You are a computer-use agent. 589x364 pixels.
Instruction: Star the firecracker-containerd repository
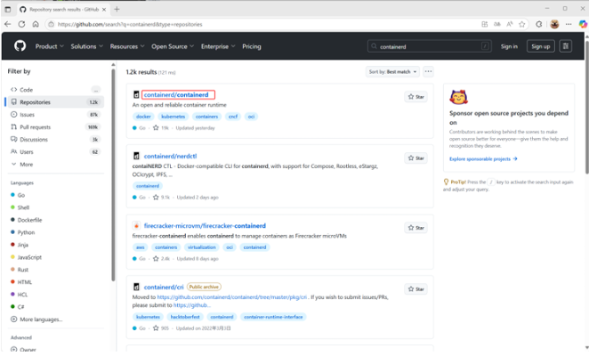(416, 228)
